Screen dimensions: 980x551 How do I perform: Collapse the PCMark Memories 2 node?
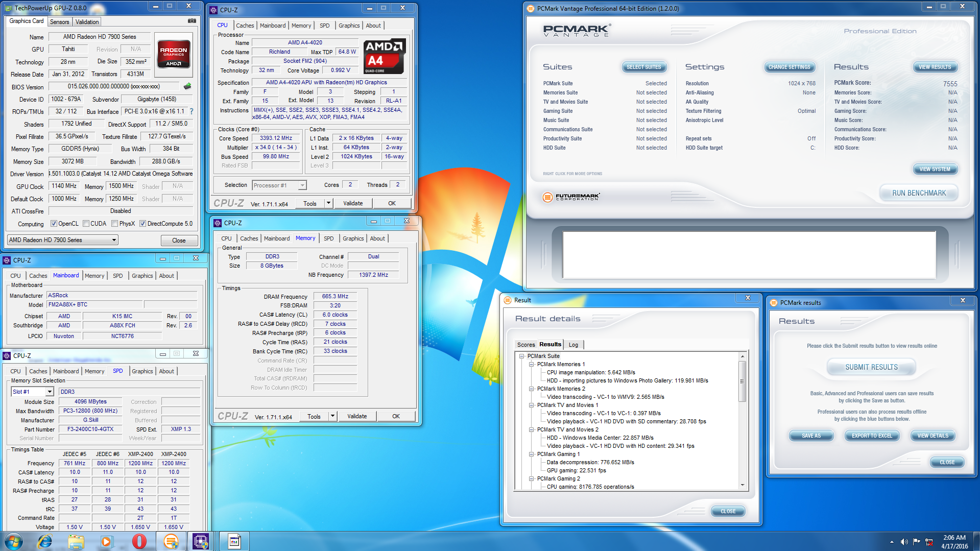pyautogui.click(x=532, y=389)
